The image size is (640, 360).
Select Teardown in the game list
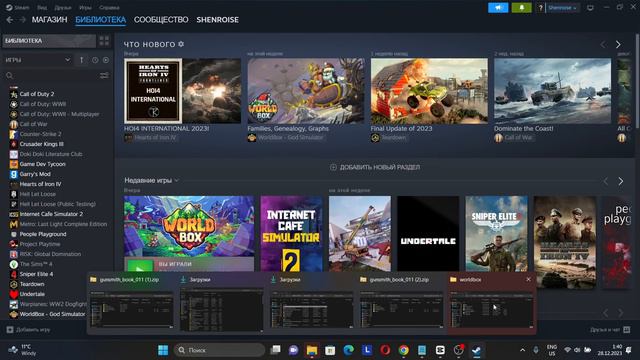click(32, 284)
